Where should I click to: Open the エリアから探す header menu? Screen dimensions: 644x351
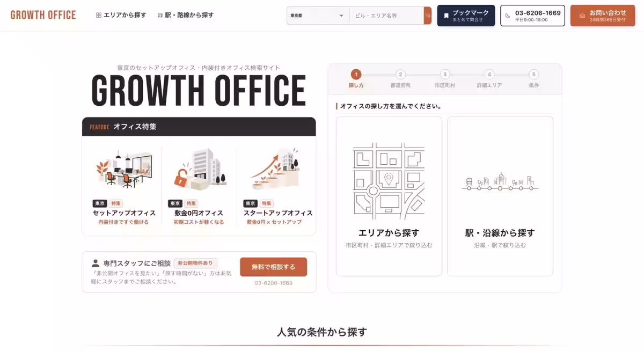[121, 15]
